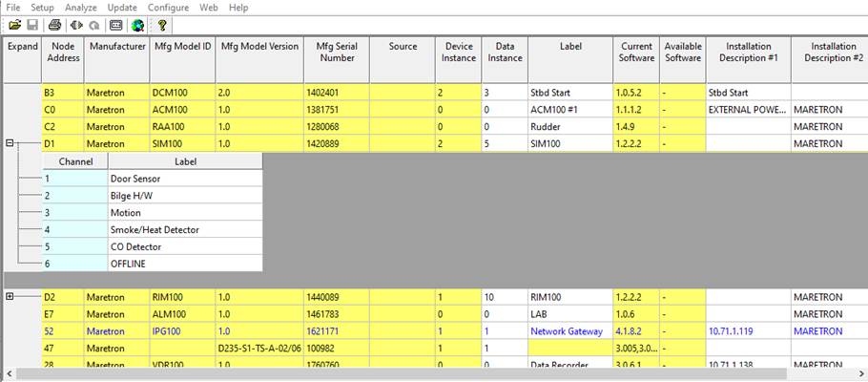This screenshot has width=868, height=382.
Task: Click the double-arrow connect icon in toolbar
Action: tap(76, 25)
